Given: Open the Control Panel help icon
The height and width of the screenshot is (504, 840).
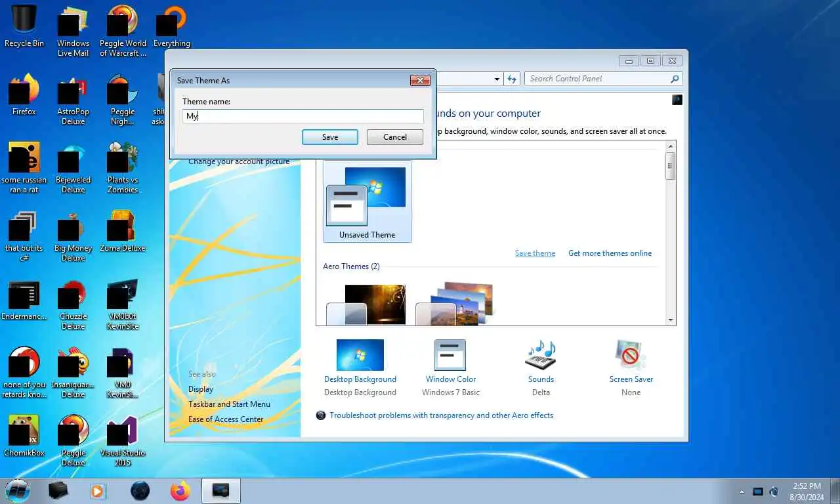Looking at the screenshot, I should coord(677,100).
